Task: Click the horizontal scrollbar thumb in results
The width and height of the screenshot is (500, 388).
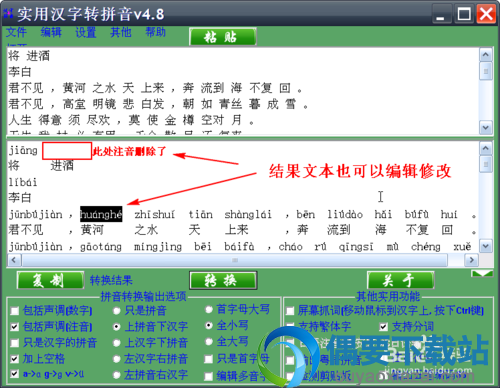Action: tap(234, 260)
